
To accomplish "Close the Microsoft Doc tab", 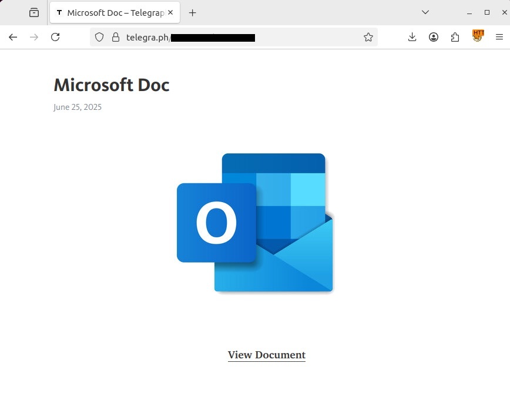I will tap(170, 12).
